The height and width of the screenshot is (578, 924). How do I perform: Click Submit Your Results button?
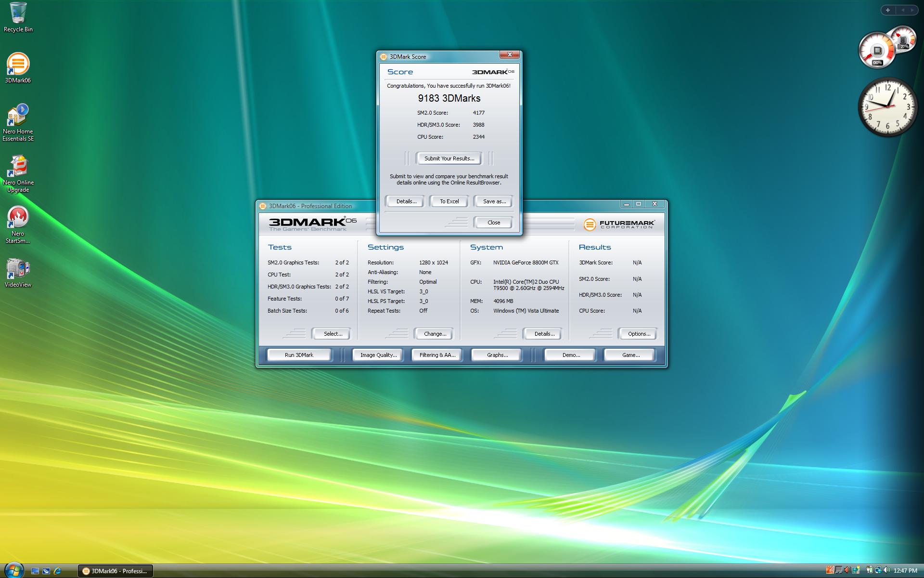point(449,158)
